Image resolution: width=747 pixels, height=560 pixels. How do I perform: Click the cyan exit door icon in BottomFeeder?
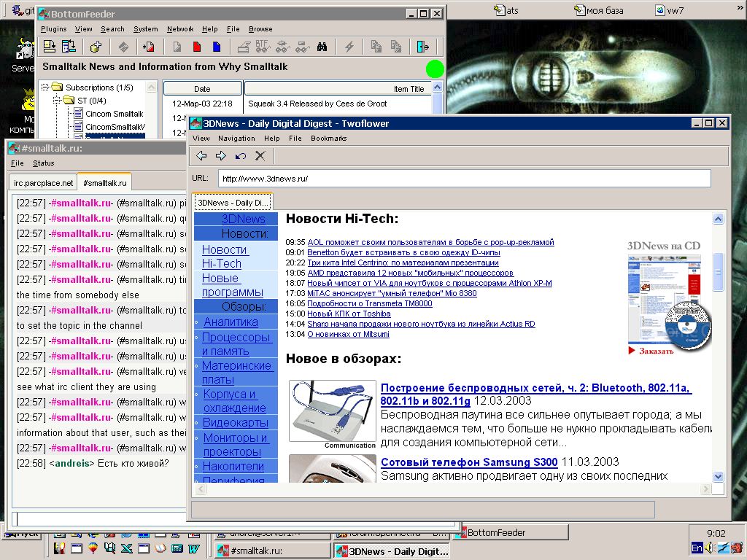coord(422,46)
